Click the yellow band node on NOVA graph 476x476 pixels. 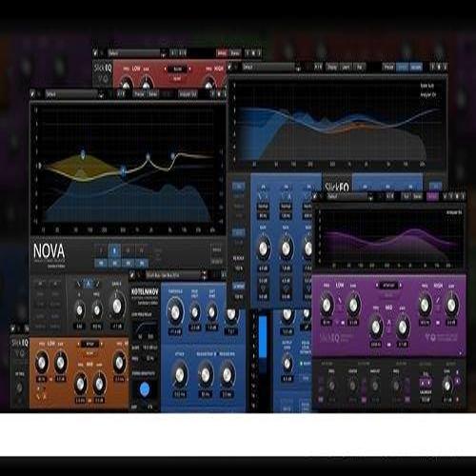(83, 155)
